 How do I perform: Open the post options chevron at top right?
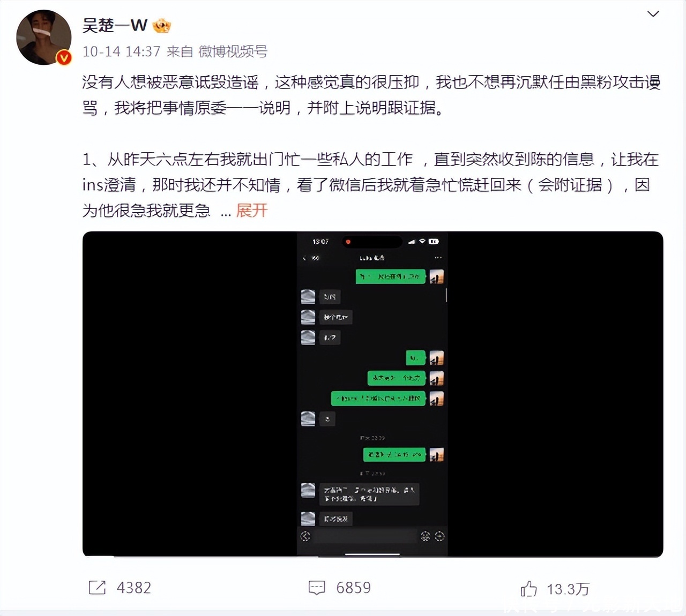point(653,14)
